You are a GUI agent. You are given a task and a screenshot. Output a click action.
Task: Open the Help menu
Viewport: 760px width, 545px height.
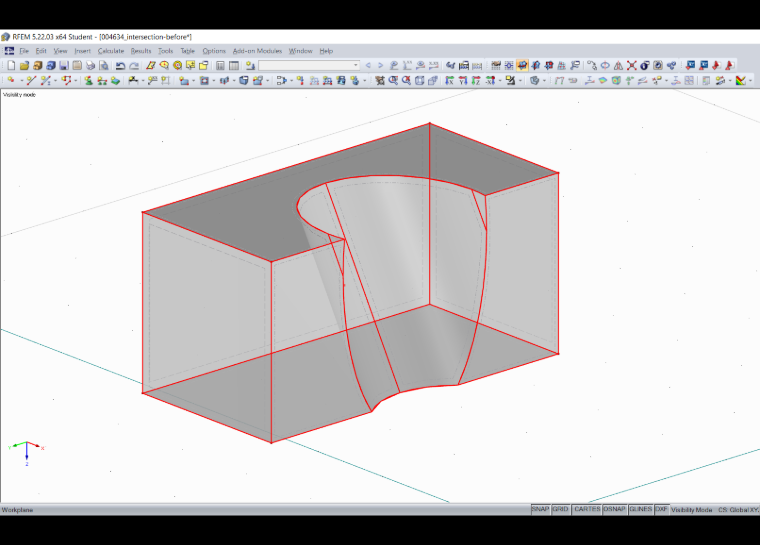point(326,51)
